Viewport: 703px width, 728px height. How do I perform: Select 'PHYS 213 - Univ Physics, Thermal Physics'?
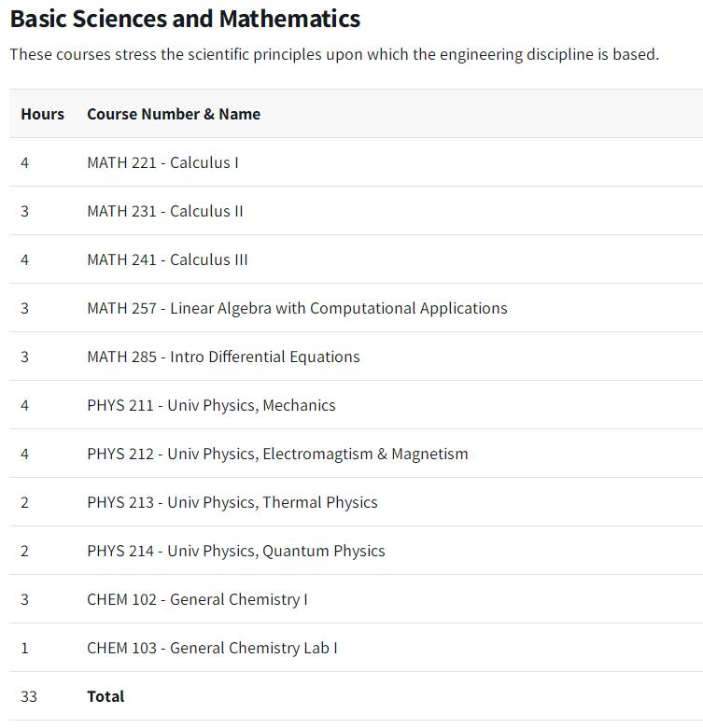click(232, 502)
